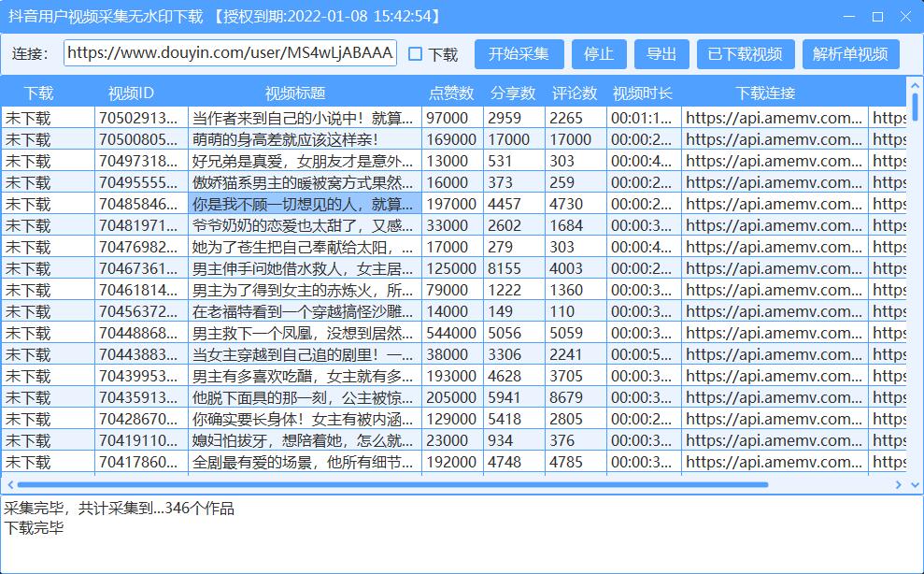The width and height of the screenshot is (924, 574).
Task: Click the vertical scrollbar thumb
Action: tap(915, 107)
